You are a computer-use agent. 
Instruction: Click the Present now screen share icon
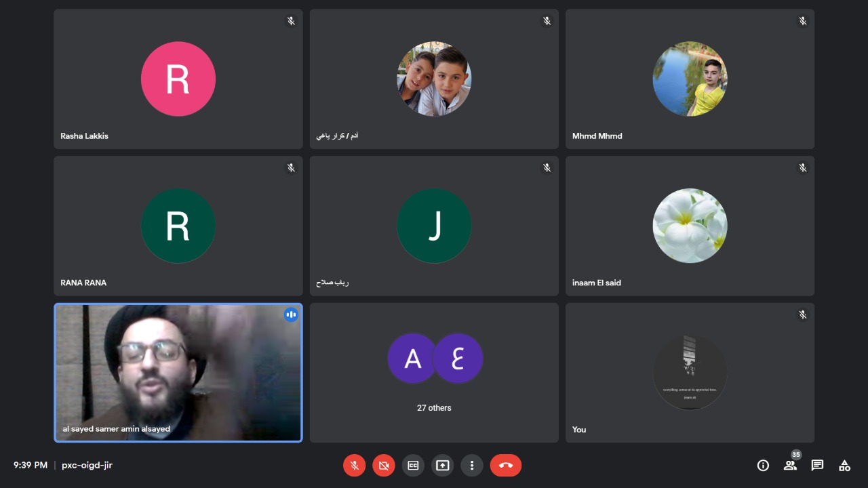(442, 466)
